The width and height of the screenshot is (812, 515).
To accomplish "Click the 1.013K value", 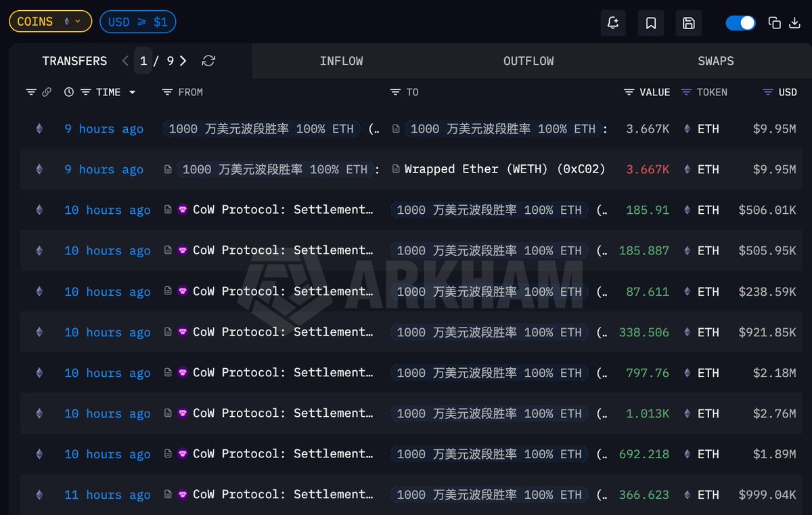I will tap(648, 413).
